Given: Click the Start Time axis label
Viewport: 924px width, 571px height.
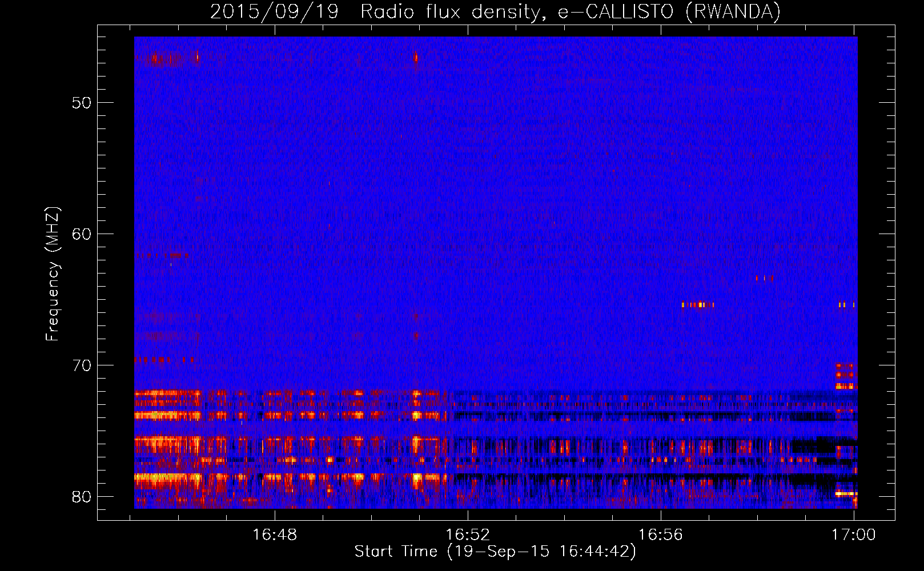Looking at the screenshot, I should [x=495, y=552].
